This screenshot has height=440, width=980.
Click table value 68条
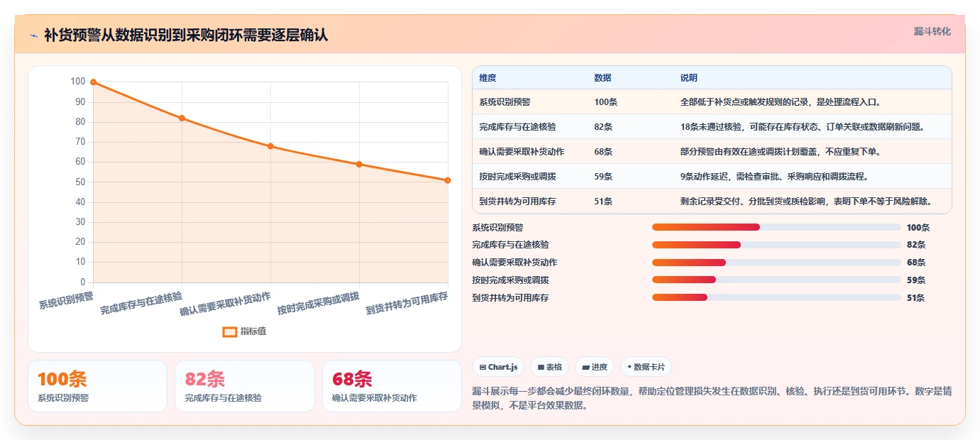pyautogui.click(x=603, y=152)
